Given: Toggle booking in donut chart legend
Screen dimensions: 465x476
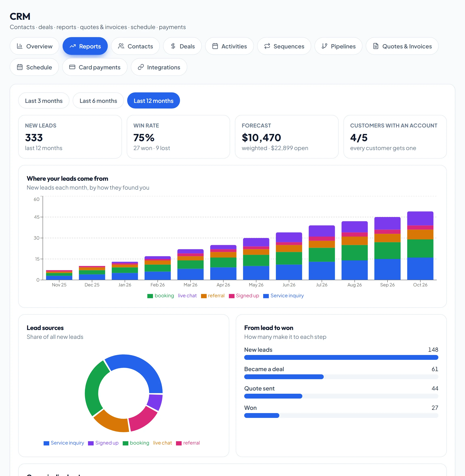Looking at the screenshot, I should point(136,443).
